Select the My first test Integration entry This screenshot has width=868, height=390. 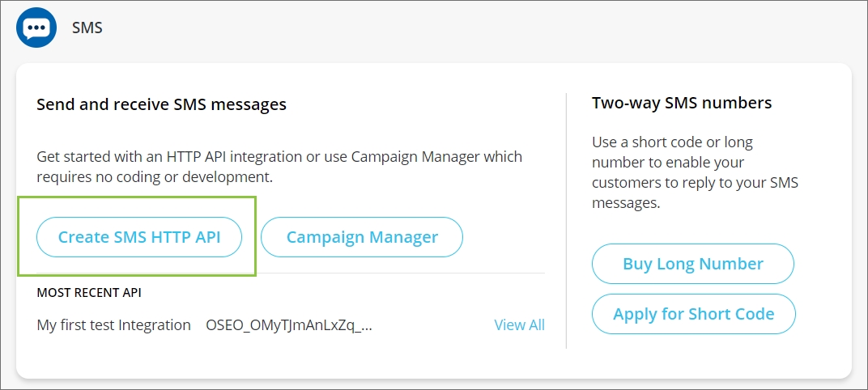114,324
